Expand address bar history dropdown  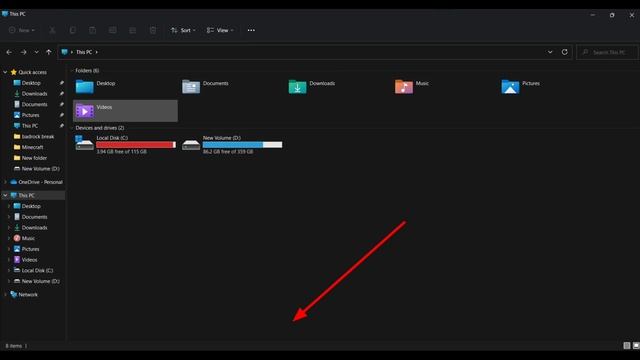click(550, 52)
